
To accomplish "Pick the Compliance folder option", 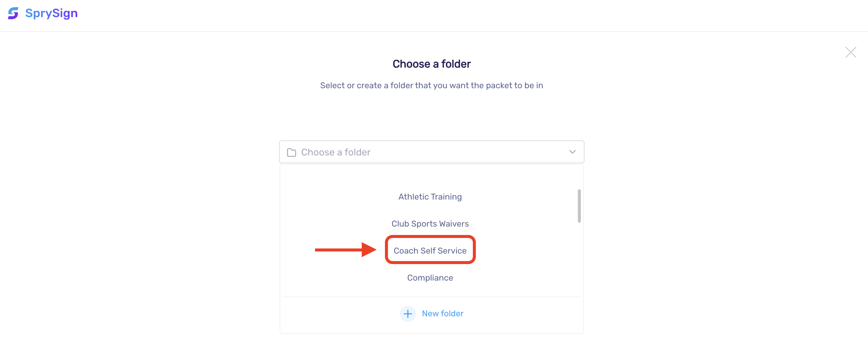I will coord(430,278).
